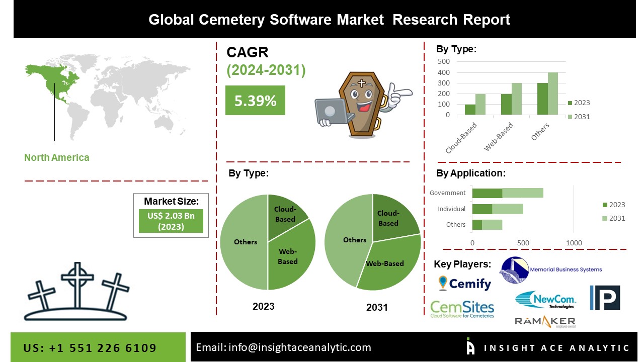Screen dimensions: 644x362
Task: Click the blue P square logo
Action: point(605,298)
